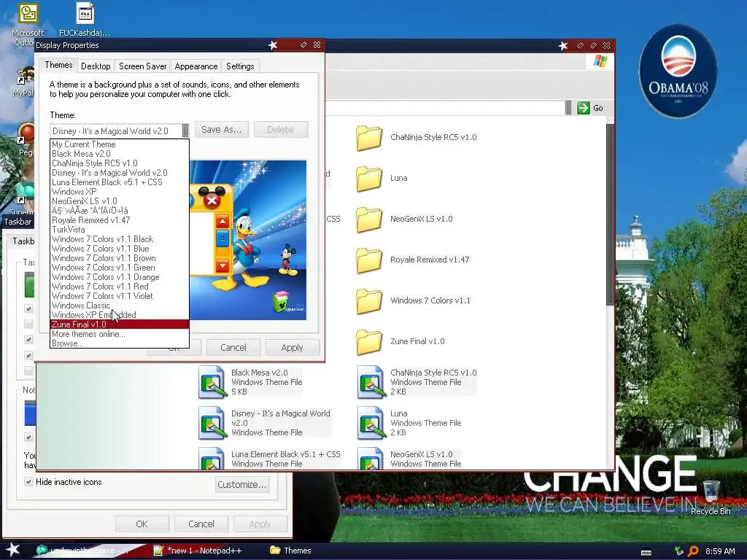Click Cancel in Display Properties

pos(233,348)
